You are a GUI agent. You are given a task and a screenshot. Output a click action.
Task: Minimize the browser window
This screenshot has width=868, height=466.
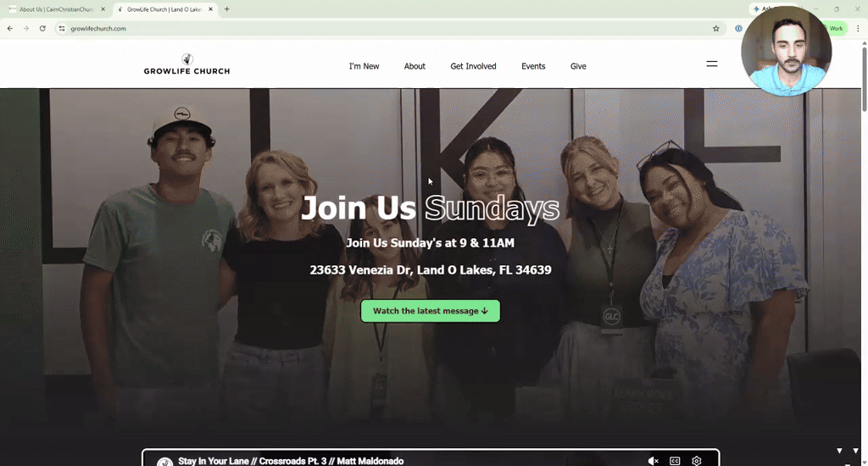click(x=815, y=8)
